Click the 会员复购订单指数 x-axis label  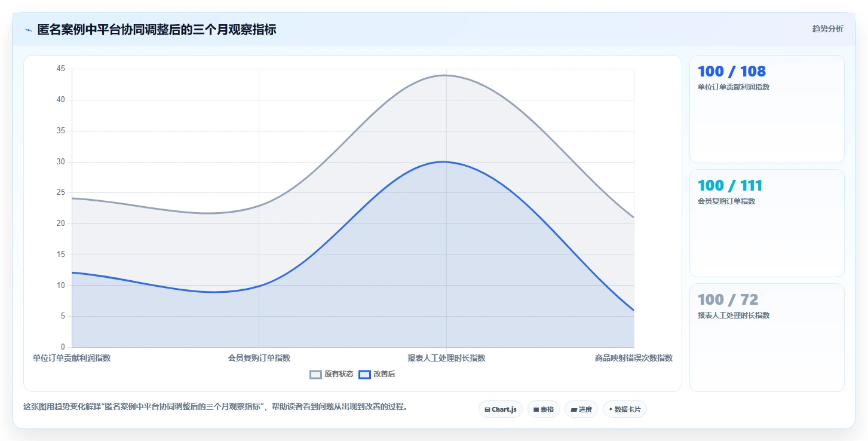(259, 359)
